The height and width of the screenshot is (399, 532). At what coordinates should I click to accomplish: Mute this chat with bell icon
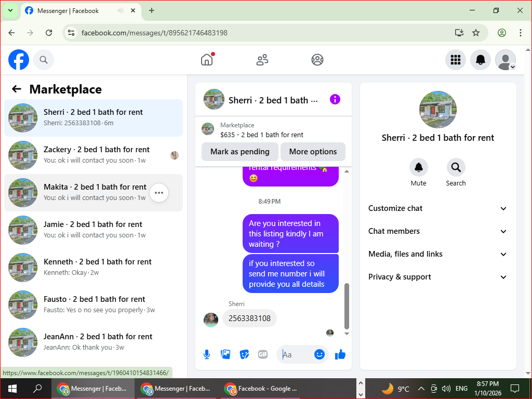419,167
